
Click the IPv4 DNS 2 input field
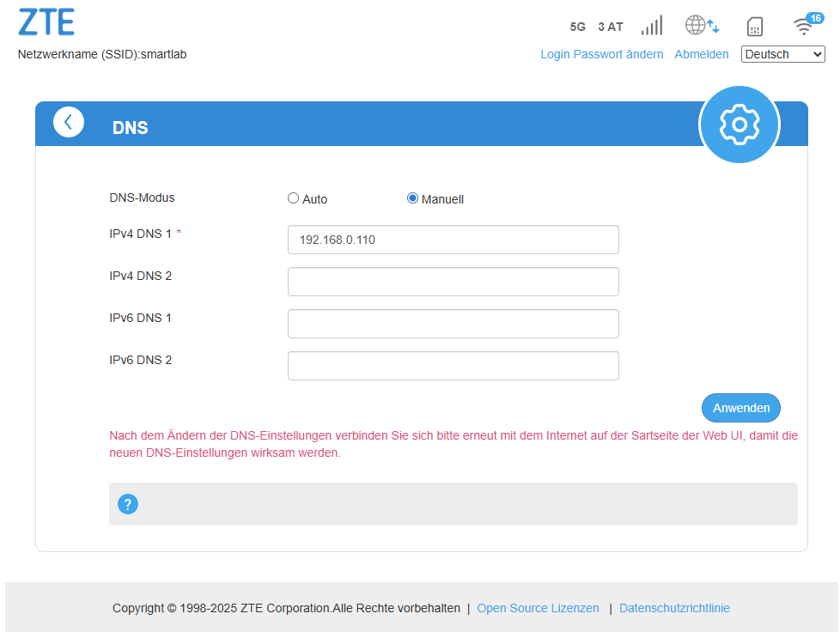click(453, 282)
